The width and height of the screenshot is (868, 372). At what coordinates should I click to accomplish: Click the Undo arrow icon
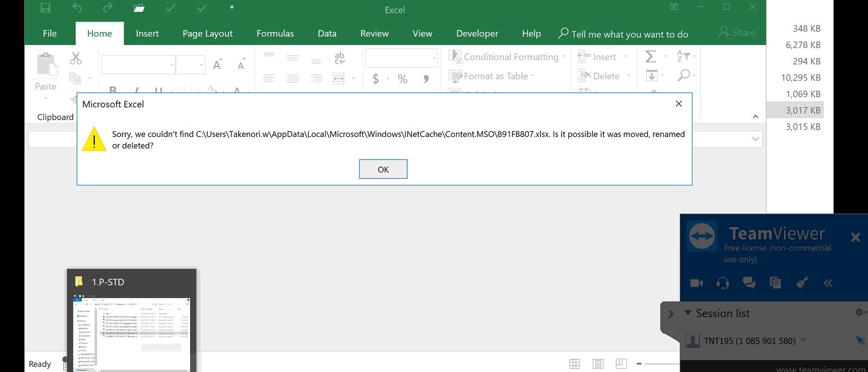click(77, 8)
